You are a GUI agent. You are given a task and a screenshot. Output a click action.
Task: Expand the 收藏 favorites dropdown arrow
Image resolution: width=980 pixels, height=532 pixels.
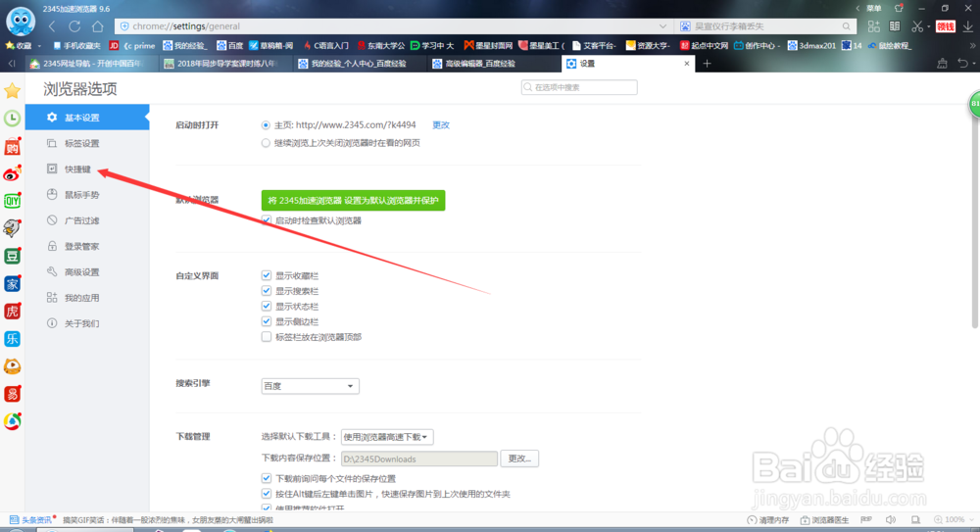(39, 46)
